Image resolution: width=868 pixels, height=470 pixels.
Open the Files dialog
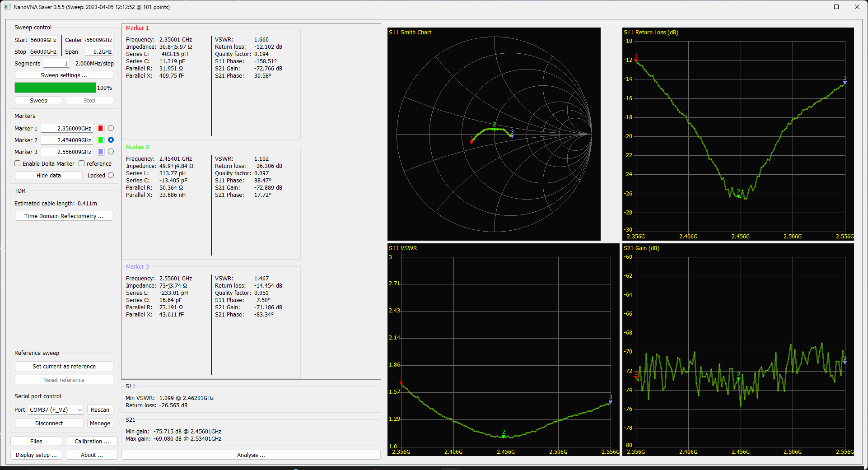(x=36, y=441)
